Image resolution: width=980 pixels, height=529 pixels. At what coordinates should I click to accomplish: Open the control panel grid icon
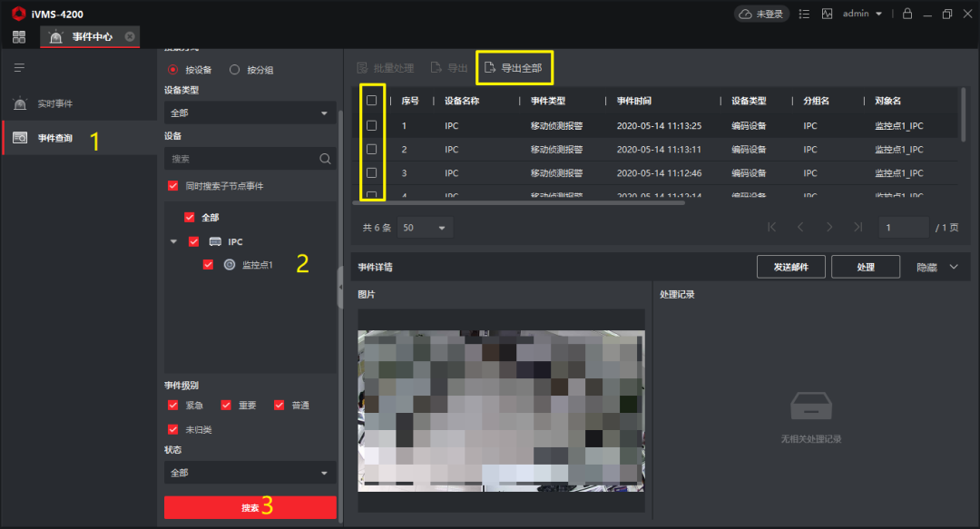tap(19, 37)
